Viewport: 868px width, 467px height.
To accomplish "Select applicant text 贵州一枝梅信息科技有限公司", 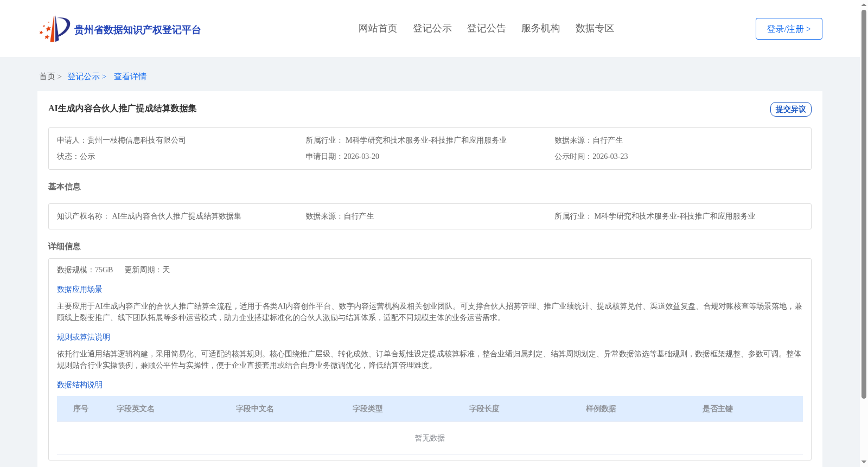I will coord(137,140).
